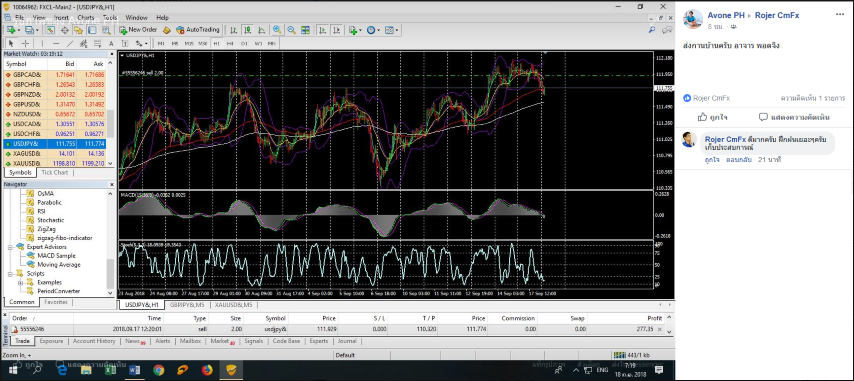Open the Charts menu
Viewport: 854px width, 381px height.
click(86, 17)
